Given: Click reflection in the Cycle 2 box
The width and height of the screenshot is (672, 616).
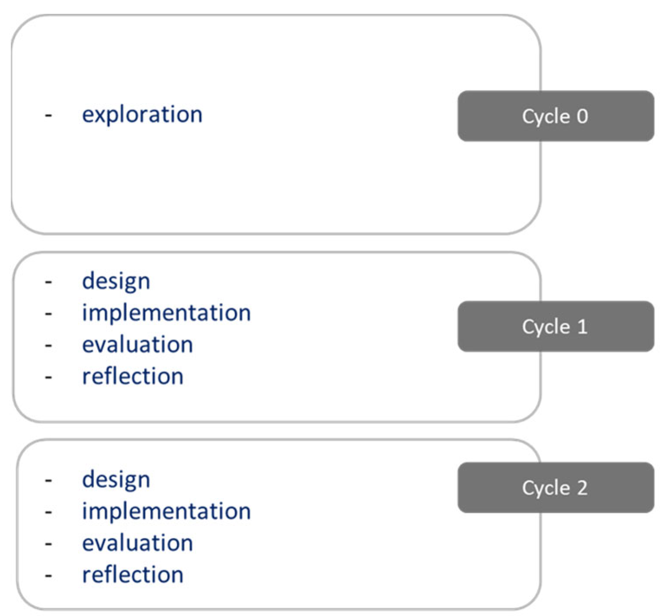Looking at the screenshot, I should [x=133, y=575].
